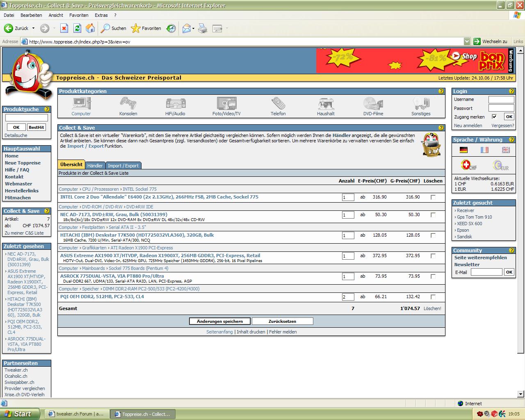Select the EUR currency icon

(501, 165)
